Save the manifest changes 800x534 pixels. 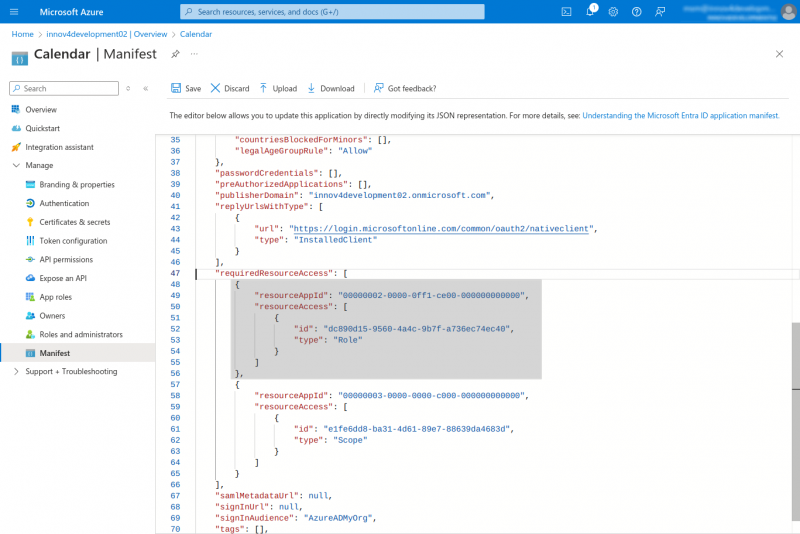(186, 88)
